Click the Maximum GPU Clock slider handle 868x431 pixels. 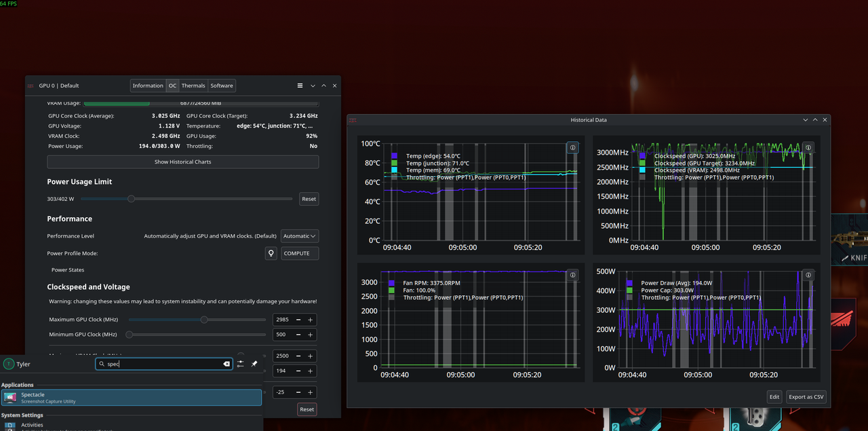coord(203,320)
